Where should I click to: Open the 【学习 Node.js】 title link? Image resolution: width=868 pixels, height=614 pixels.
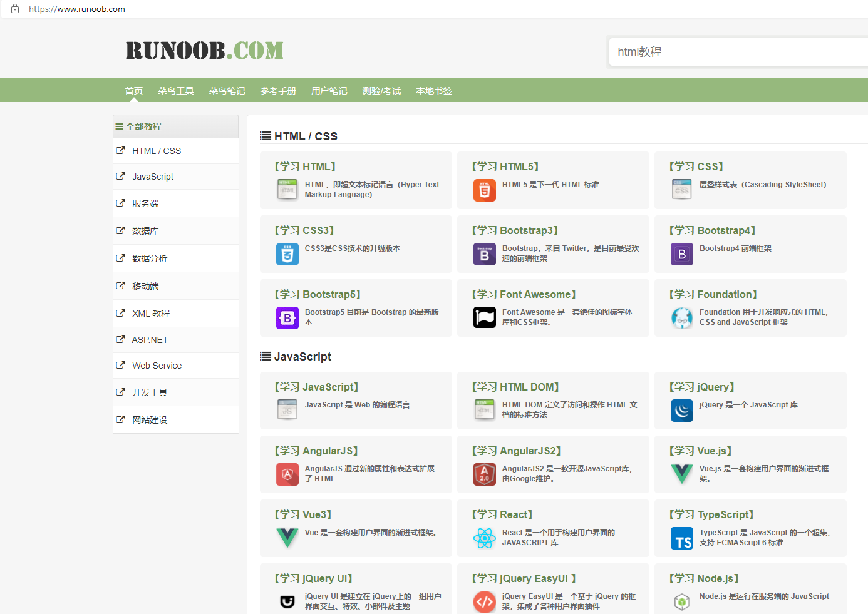point(705,578)
